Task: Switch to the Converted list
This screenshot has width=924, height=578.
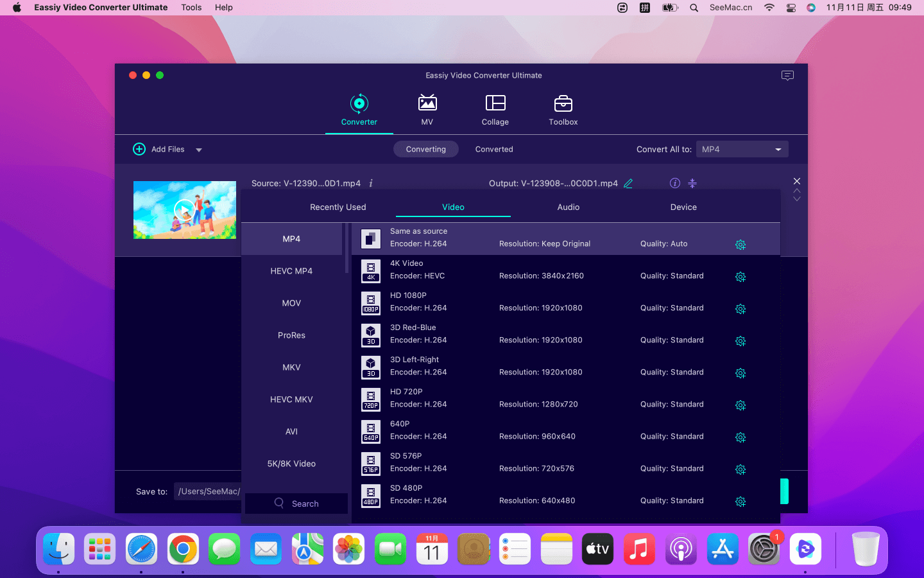Action: [493, 149]
